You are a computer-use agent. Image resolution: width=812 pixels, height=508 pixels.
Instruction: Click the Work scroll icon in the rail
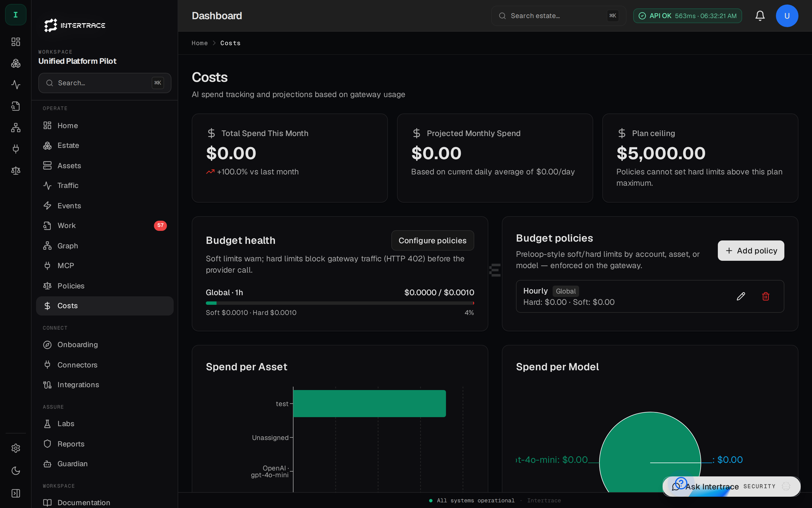[x=16, y=106]
